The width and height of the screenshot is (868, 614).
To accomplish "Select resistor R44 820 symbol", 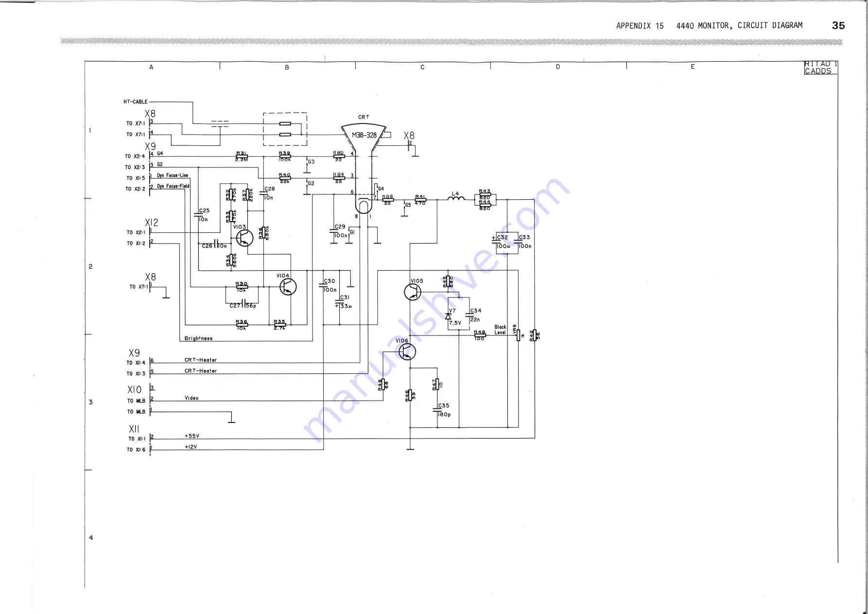I will click(x=485, y=205).
